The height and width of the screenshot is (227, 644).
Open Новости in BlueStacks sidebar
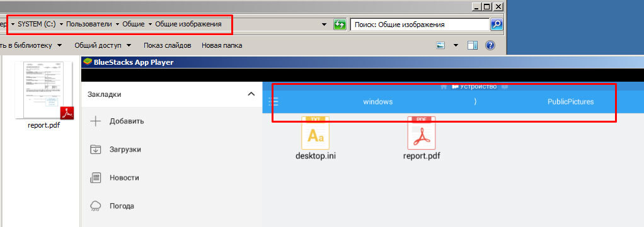pos(124,178)
